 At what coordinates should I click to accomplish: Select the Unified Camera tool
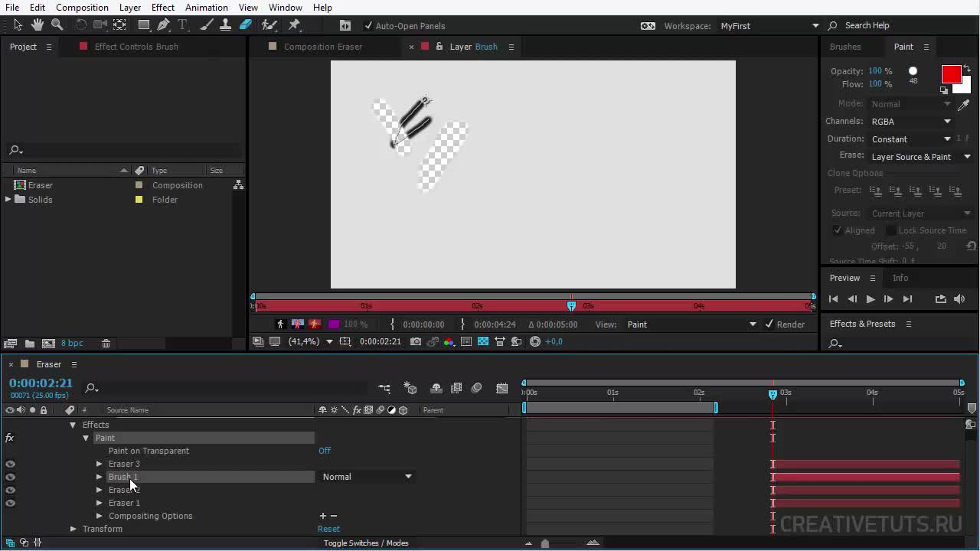click(x=100, y=25)
